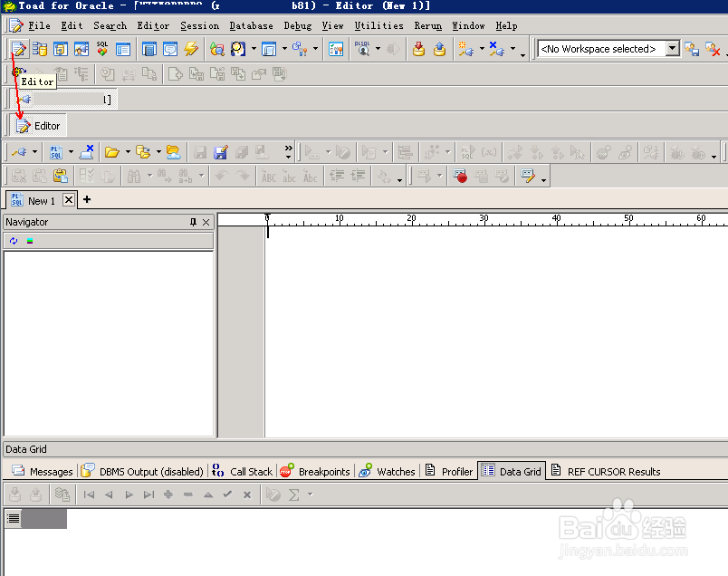Pin the Navigator panel

click(193, 222)
